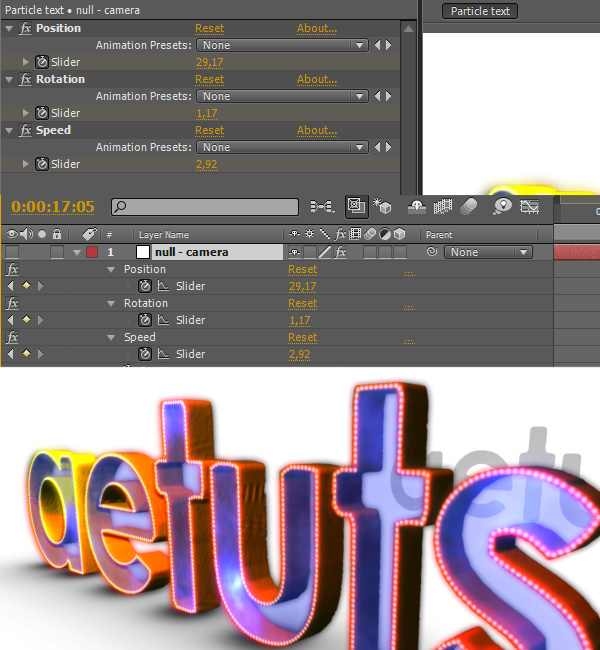Open Speed Animation Presets dropdown
This screenshot has width=600, height=650.
282,147
